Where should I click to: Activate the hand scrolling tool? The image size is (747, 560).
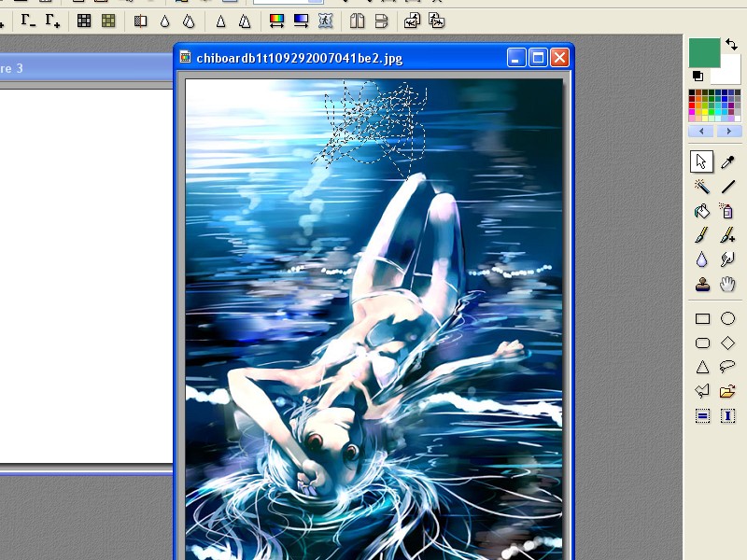click(x=727, y=285)
